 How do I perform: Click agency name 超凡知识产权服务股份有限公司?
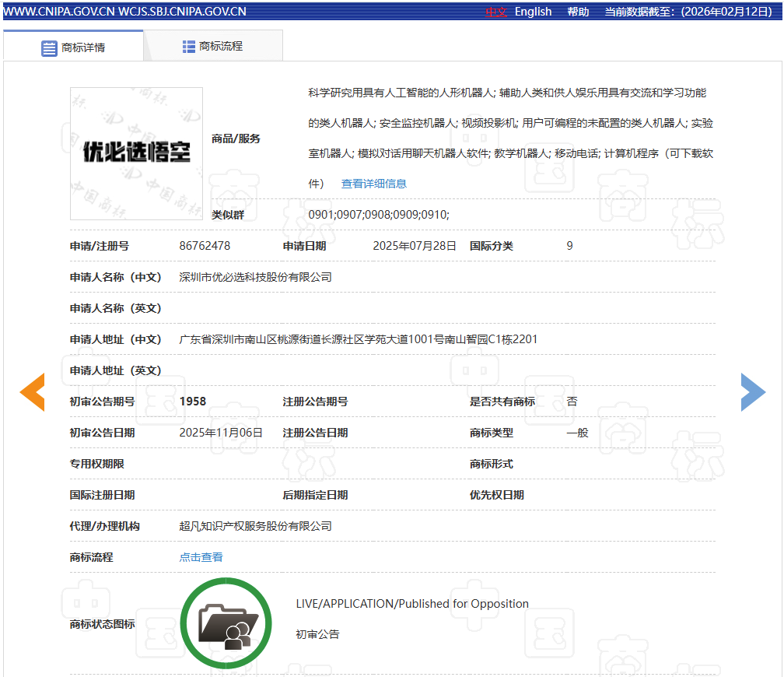pyautogui.click(x=255, y=526)
